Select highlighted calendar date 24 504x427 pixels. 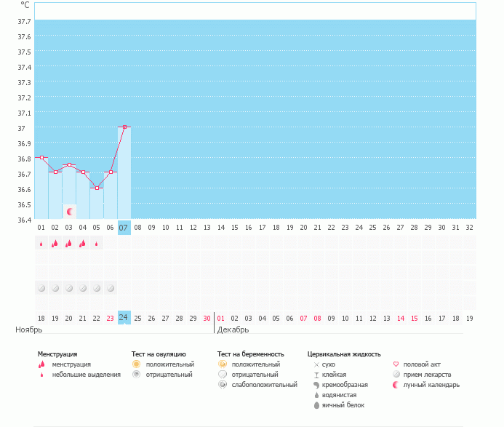(124, 318)
